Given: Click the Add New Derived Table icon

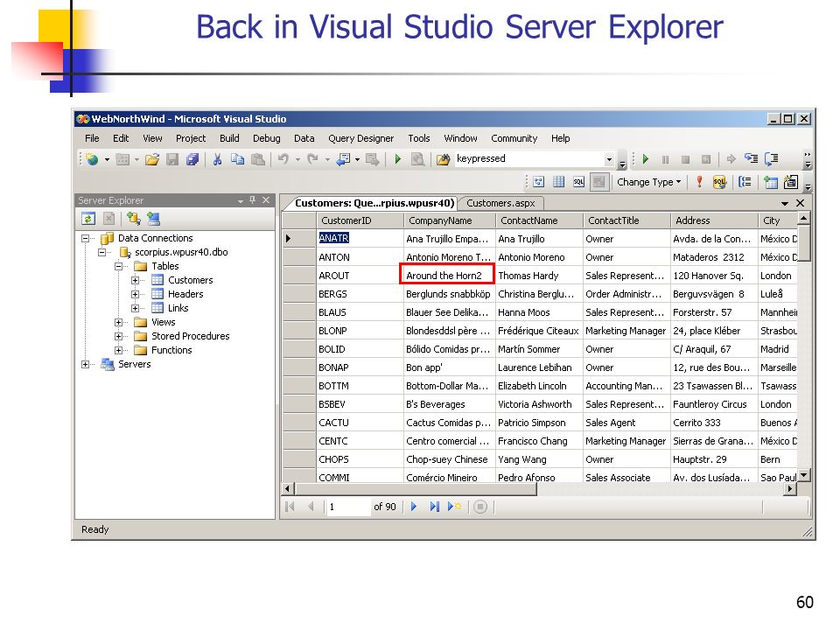Looking at the screenshot, I should (x=791, y=182).
